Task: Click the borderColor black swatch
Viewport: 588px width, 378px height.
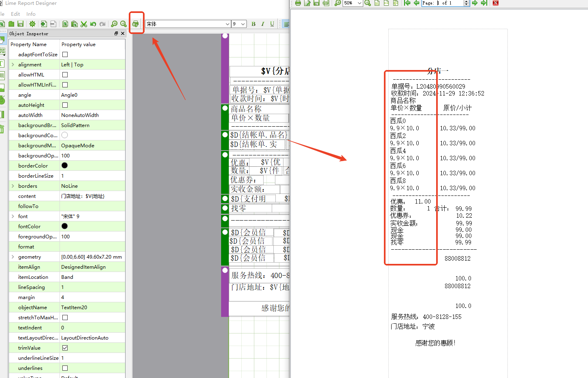Action: point(64,166)
